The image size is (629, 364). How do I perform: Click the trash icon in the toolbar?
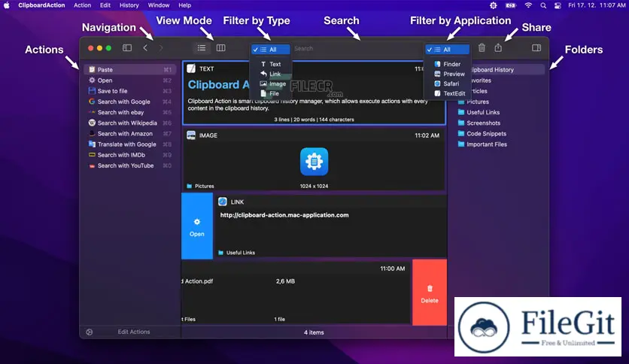coord(482,47)
